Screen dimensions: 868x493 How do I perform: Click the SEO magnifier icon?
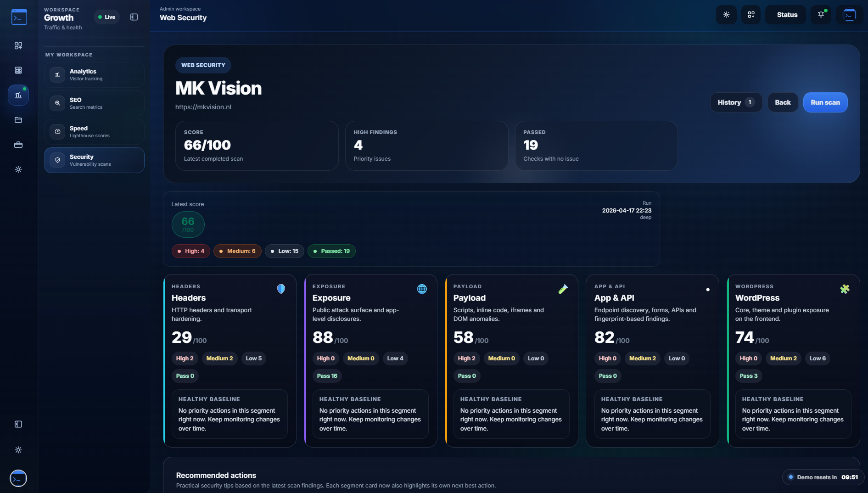click(x=57, y=103)
